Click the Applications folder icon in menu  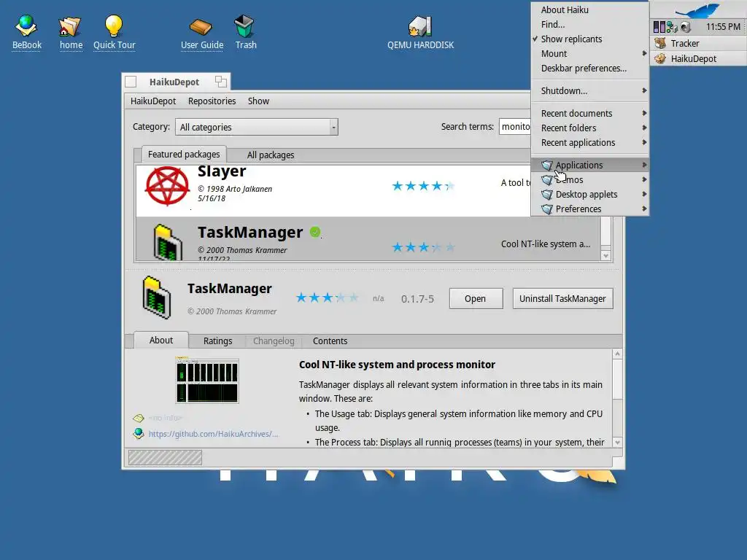tap(547, 166)
